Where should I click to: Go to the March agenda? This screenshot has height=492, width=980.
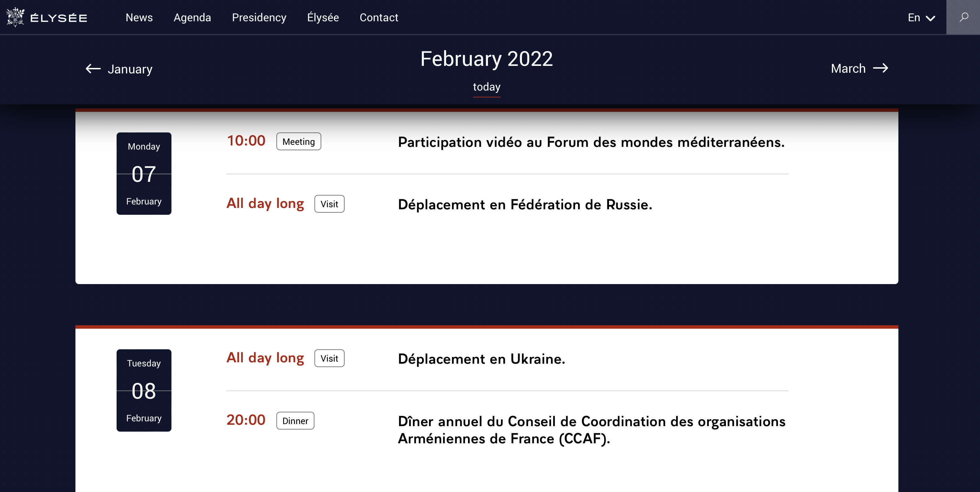coord(848,69)
